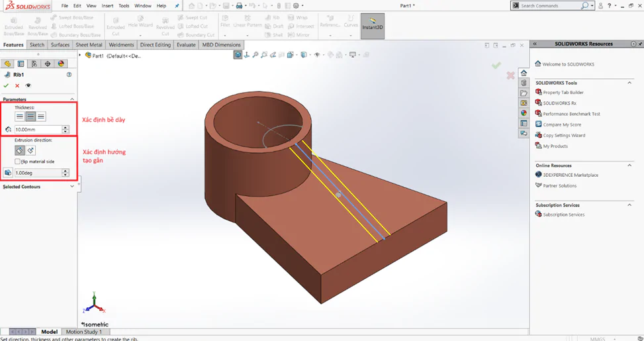Open the MBD Dimensions tab
644x341 pixels.
point(221,45)
